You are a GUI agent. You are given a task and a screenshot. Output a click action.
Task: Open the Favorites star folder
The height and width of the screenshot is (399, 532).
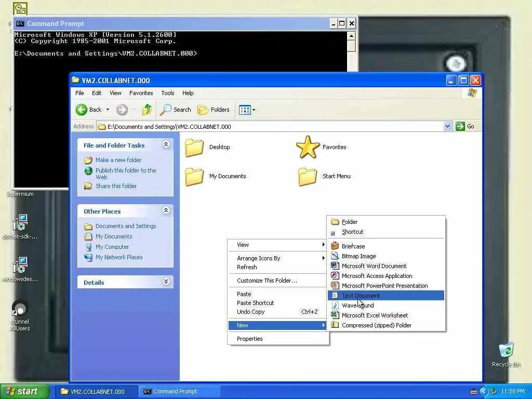pos(308,147)
